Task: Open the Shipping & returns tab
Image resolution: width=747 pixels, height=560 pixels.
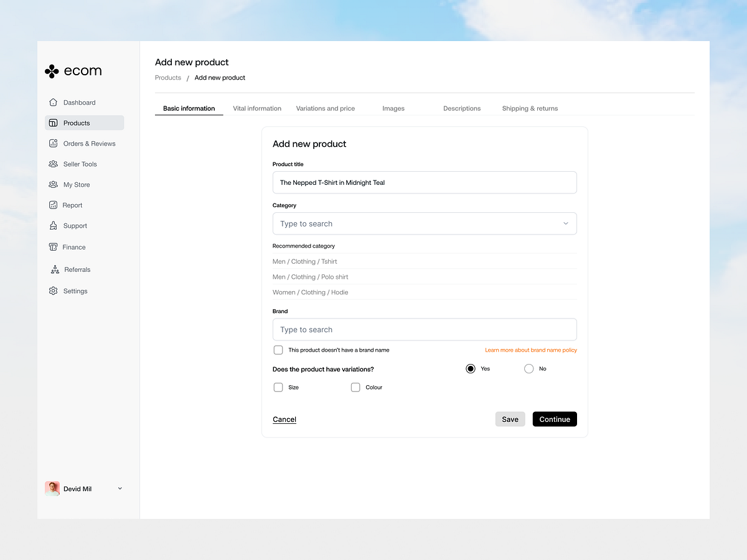Action: point(530,108)
